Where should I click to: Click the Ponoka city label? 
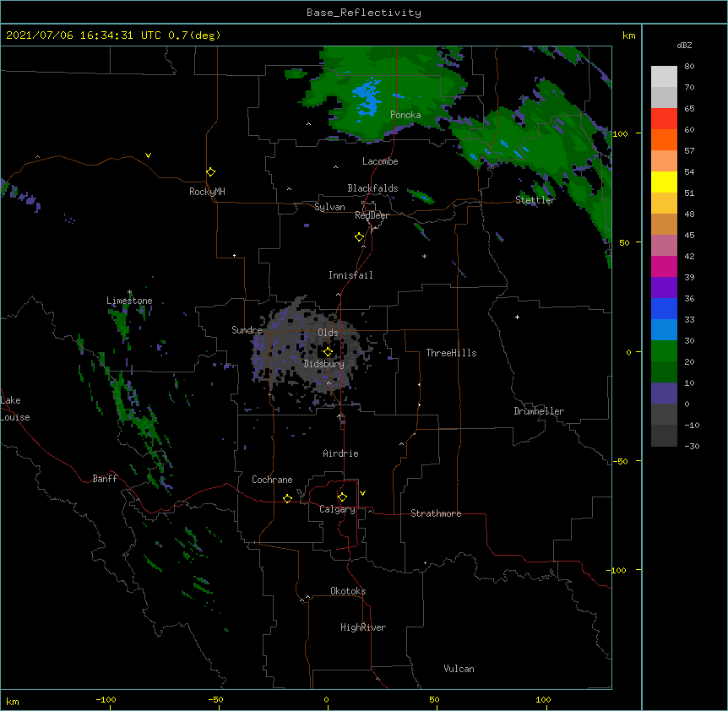[405, 115]
